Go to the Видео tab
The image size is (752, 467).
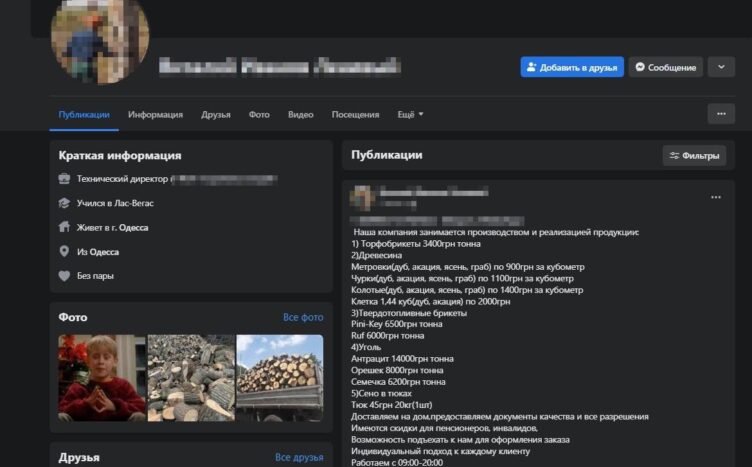pyautogui.click(x=300, y=114)
